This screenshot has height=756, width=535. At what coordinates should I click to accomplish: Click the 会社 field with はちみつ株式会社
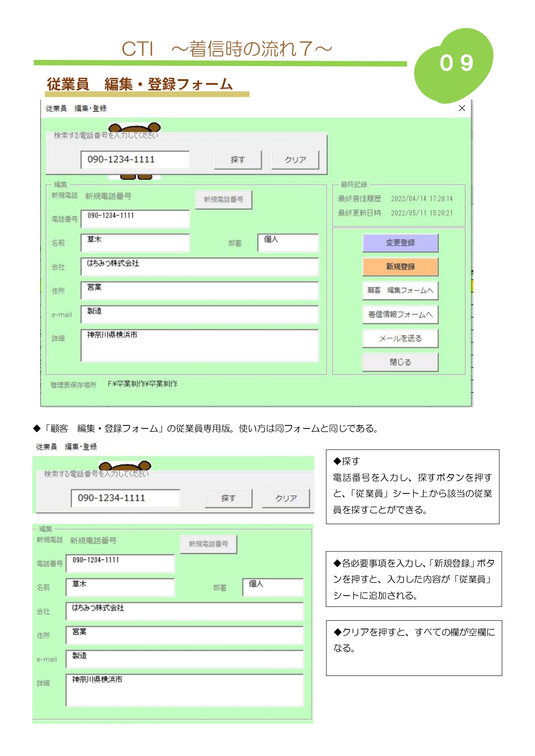(x=199, y=267)
